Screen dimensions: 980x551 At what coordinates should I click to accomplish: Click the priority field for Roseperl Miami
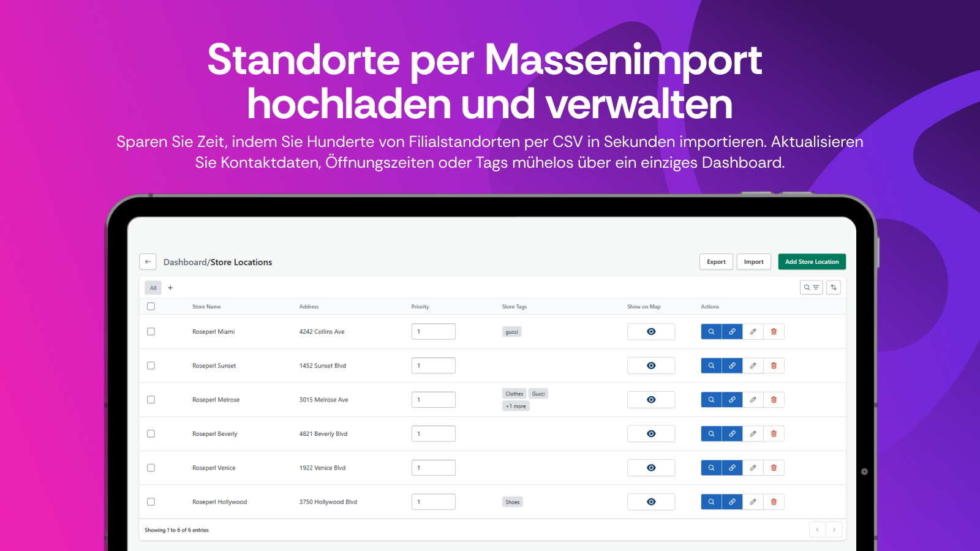tap(433, 331)
